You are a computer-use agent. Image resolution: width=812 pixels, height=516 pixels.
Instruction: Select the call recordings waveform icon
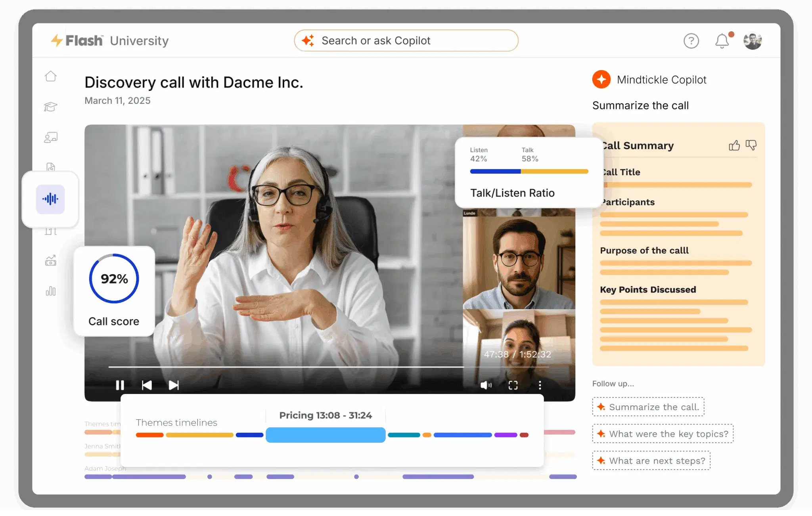pos(50,199)
